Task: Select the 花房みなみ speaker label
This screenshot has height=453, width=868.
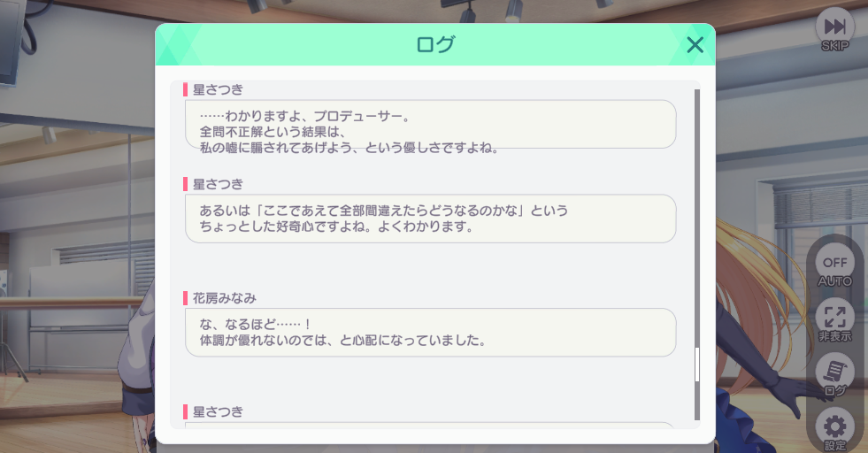Action: pos(224,298)
